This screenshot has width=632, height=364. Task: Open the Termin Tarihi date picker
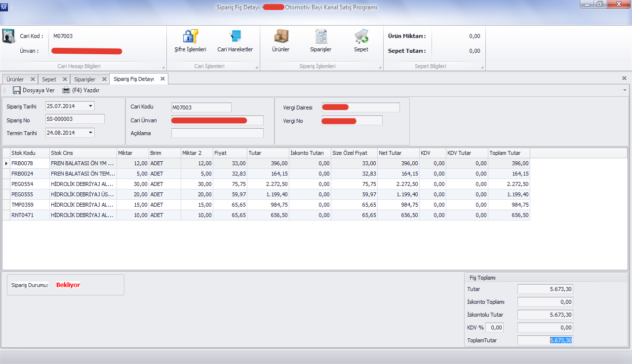[x=90, y=133]
